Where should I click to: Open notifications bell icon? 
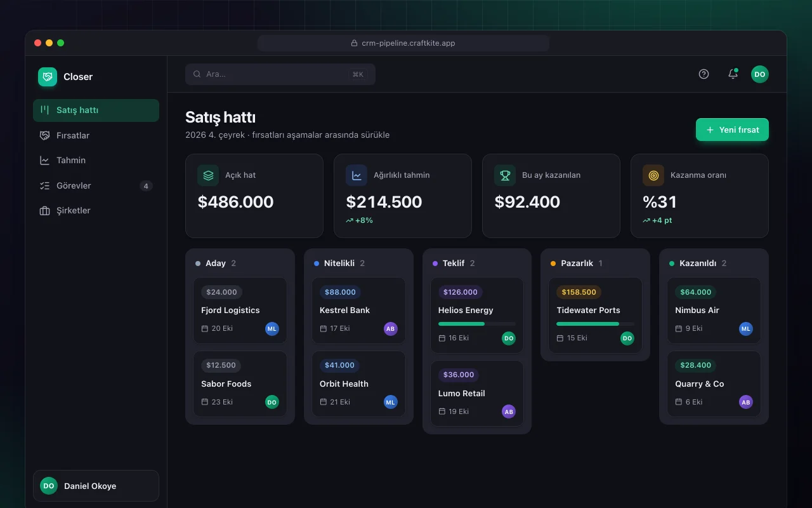[x=733, y=74]
